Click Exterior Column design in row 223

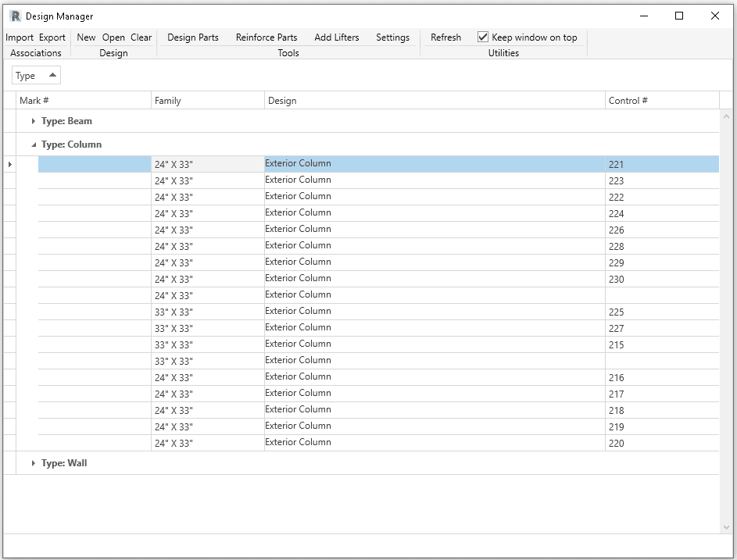click(435, 181)
